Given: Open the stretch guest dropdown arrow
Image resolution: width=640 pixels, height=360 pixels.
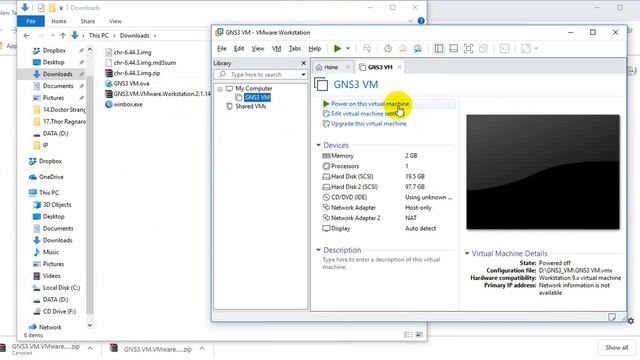Looking at the screenshot, I should 536,49.
